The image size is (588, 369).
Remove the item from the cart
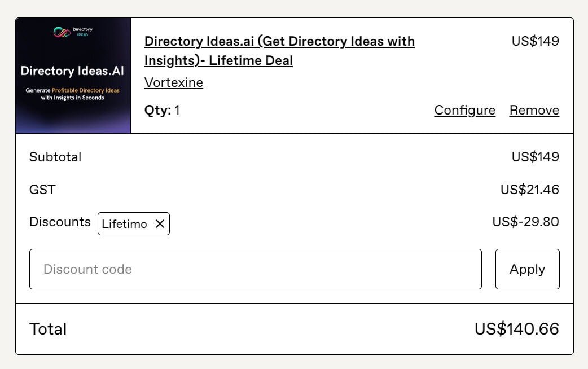(x=534, y=110)
